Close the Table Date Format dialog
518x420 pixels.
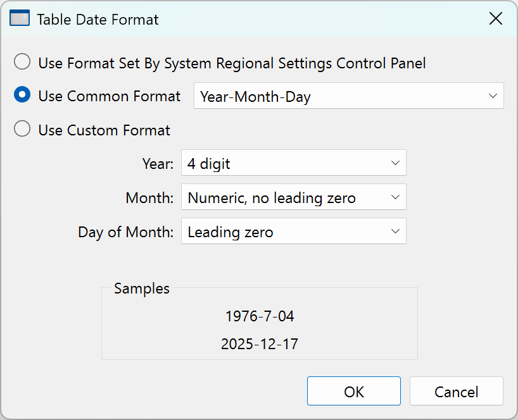pos(496,19)
